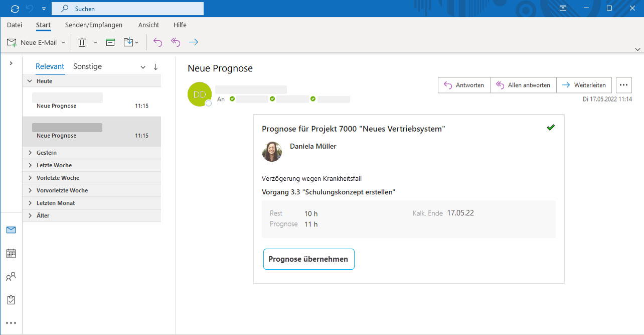Screen dimensions: 644x335
Task: Open the Neue E-Mail dropdown arrow
Action: (x=64, y=43)
